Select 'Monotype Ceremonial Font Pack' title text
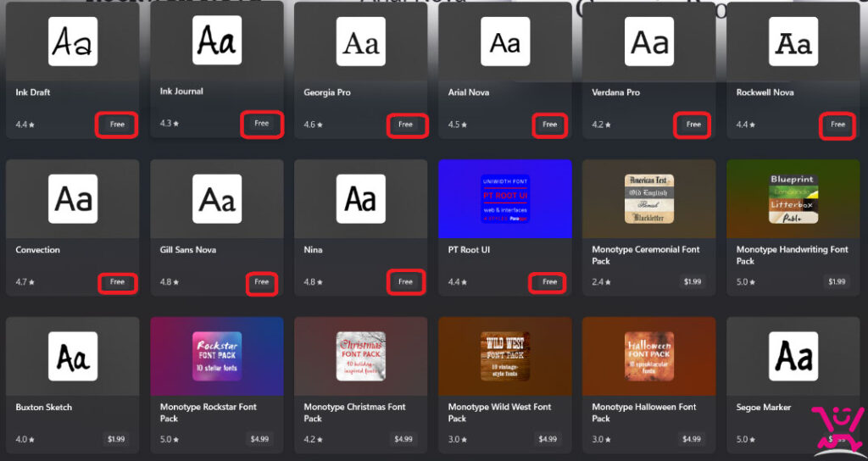 (646, 256)
